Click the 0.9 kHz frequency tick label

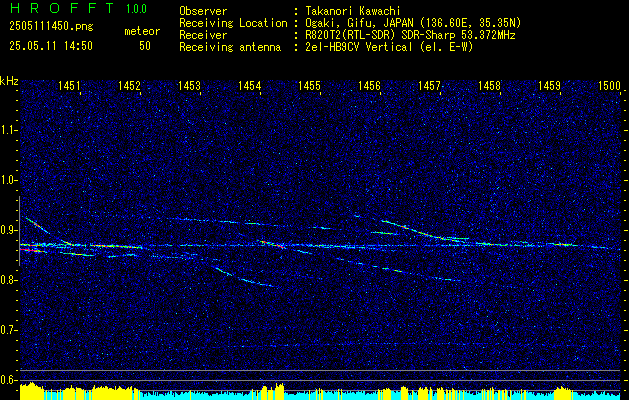pyautogui.click(x=7, y=230)
